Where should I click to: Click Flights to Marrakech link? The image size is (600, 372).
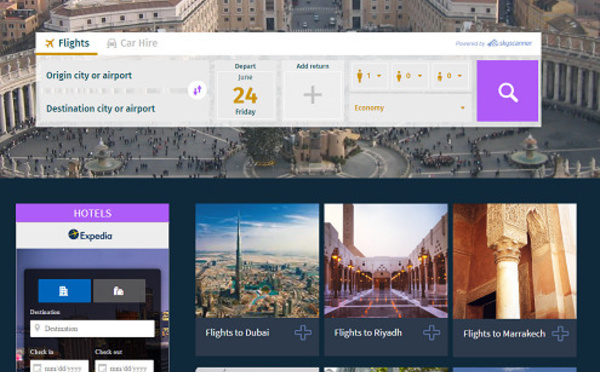tap(504, 334)
